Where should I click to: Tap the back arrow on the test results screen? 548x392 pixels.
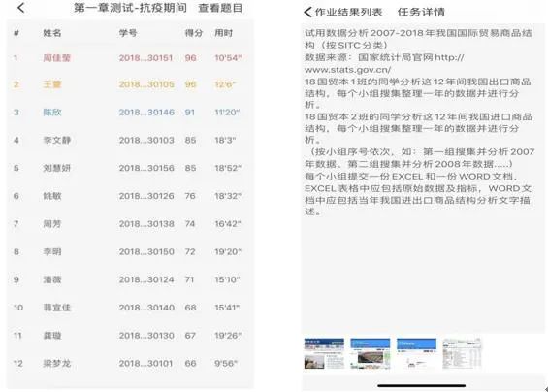[x=21, y=8]
